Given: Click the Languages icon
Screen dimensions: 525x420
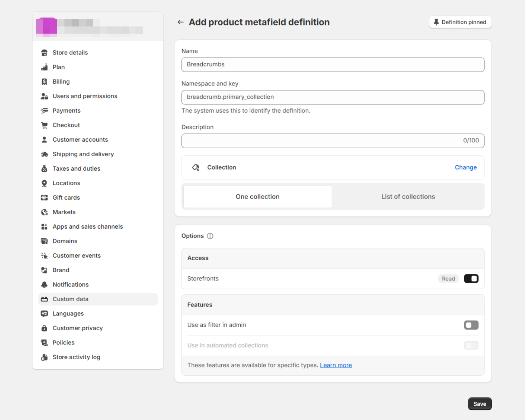Looking at the screenshot, I should pyautogui.click(x=44, y=313).
